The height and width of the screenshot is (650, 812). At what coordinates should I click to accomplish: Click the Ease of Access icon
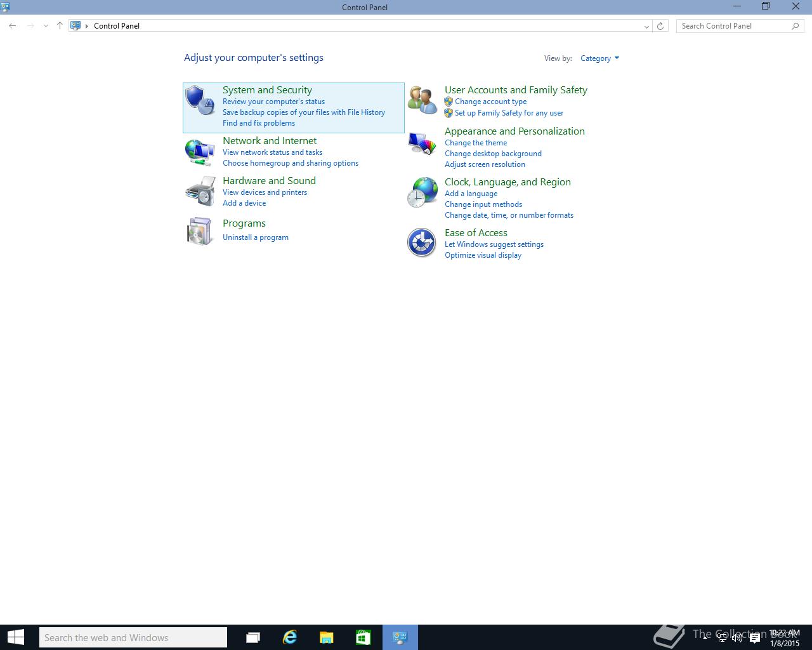422,242
